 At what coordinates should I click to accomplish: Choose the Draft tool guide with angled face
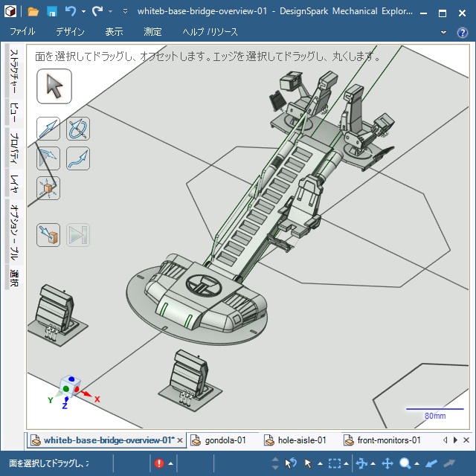click(x=48, y=158)
